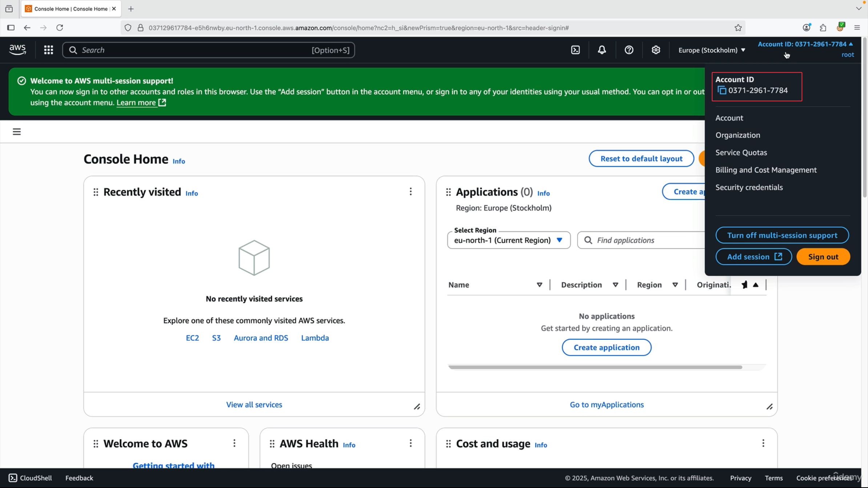The image size is (868, 488).
Task: Open Organization from account menu
Action: 738,135
